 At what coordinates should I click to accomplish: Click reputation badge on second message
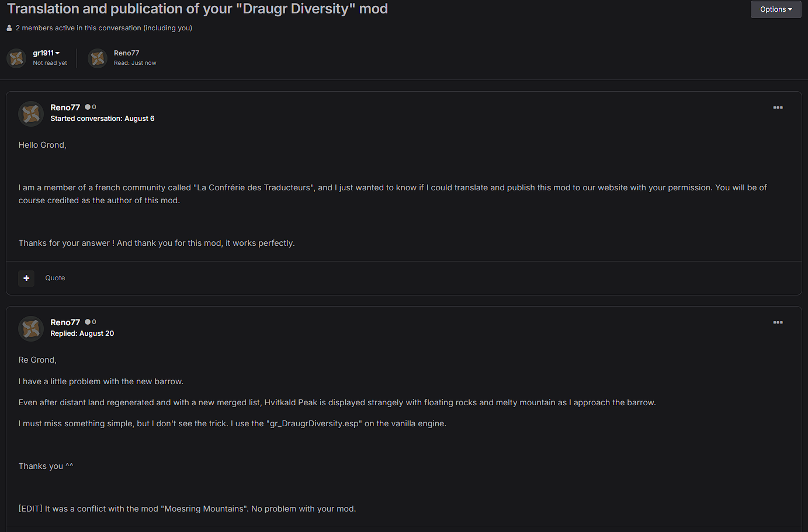91,322
